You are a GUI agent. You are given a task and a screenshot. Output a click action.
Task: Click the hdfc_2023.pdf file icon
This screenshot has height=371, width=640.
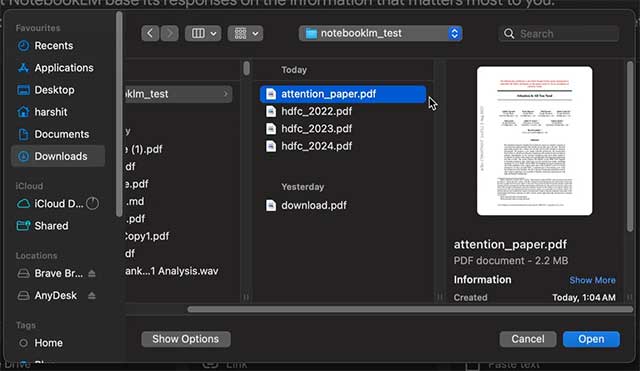click(271, 129)
